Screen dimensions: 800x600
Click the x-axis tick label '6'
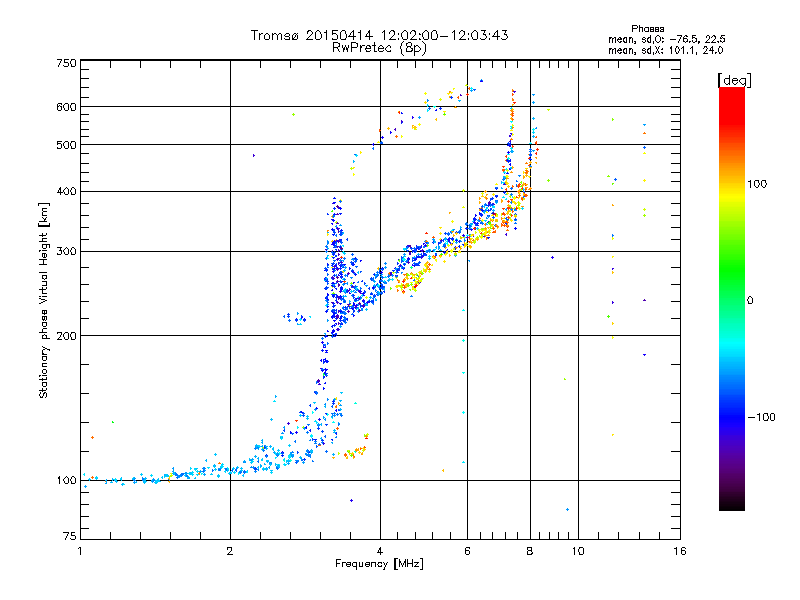pos(467,551)
